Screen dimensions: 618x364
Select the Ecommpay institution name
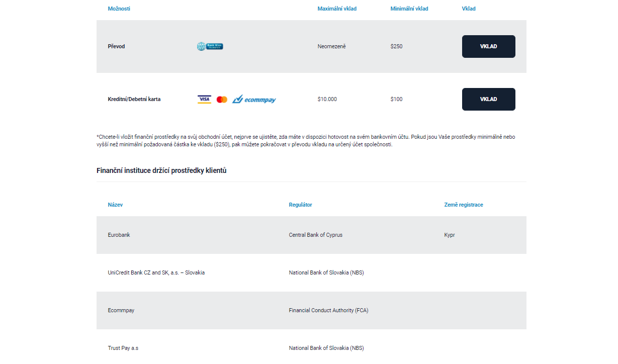pyautogui.click(x=121, y=310)
